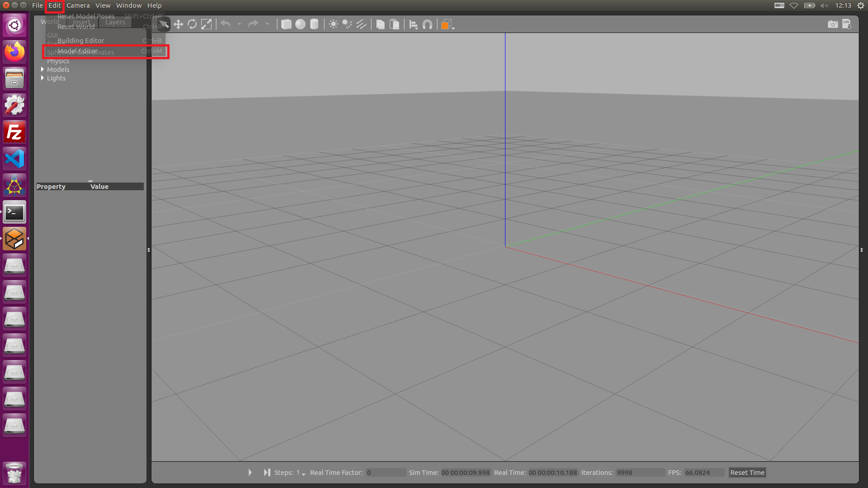Select the rotate mode tool
Image resolution: width=868 pixels, height=488 pixels.
[x=192, y=24]
